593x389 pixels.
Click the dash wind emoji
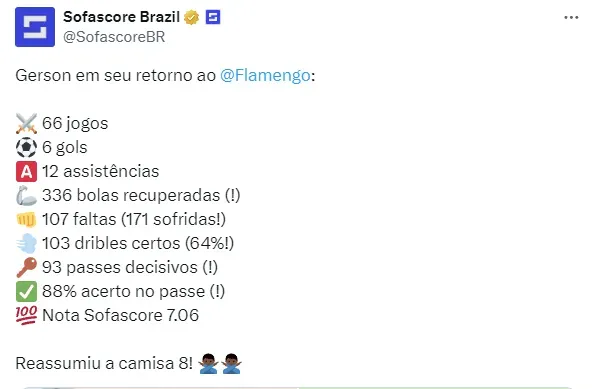click(26, 243)
